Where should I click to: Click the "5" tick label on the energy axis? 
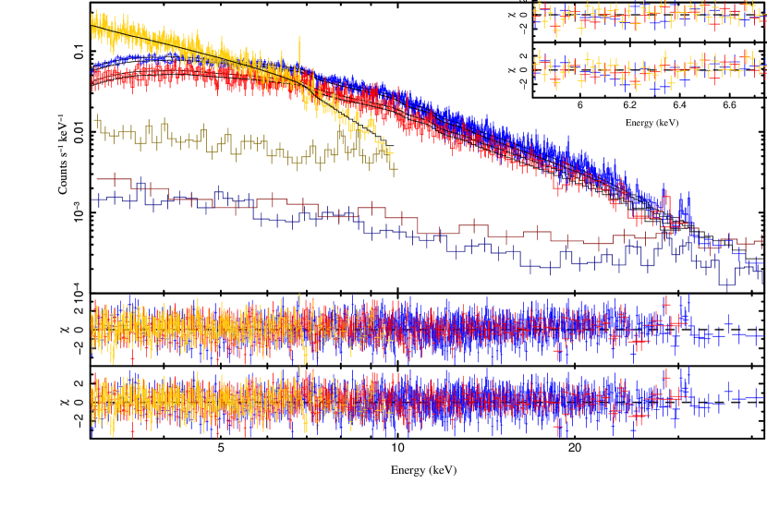point(221,448)
